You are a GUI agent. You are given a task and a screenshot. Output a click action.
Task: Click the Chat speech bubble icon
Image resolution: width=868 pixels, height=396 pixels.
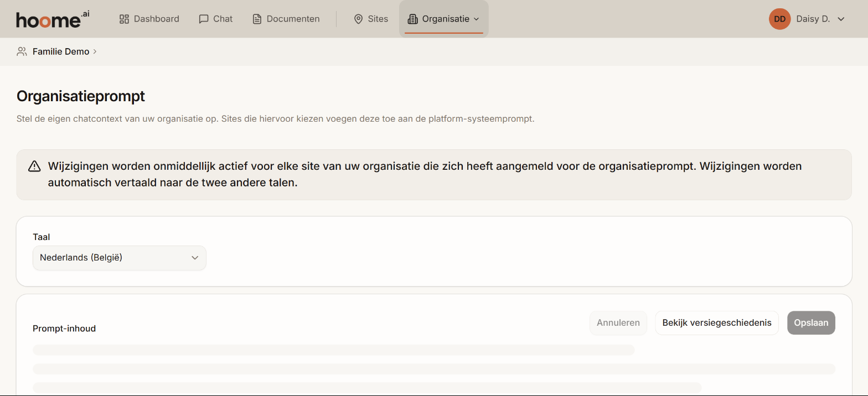pyautogui.click(x=204, y=19)
